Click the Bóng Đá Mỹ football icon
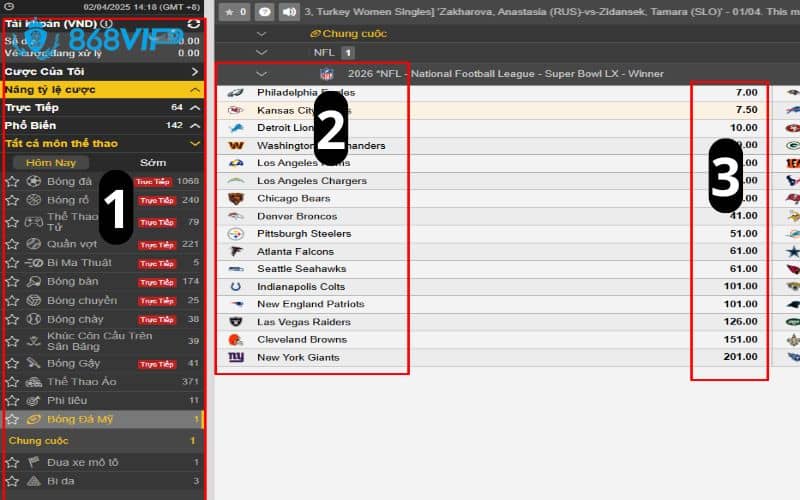This screenshot has width=800, height=500. point(34,419)
